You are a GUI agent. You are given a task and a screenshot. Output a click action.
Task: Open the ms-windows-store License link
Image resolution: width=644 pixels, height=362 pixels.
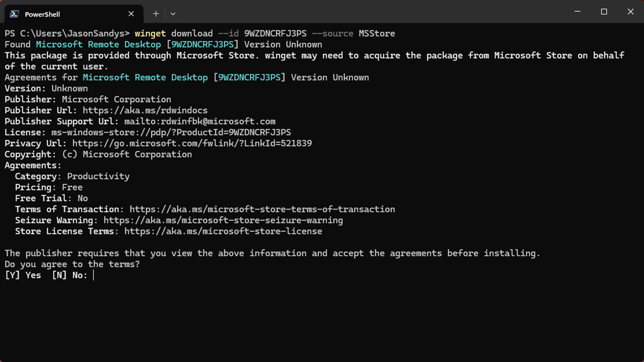pos(171,133)
